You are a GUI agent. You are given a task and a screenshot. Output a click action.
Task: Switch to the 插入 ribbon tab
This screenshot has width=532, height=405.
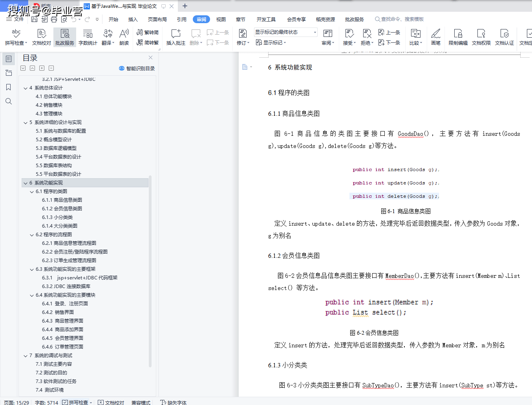pos(133,18)
